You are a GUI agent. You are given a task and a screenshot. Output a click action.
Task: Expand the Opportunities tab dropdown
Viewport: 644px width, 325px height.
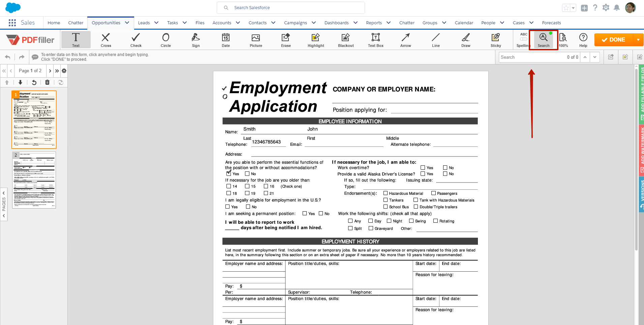pyautogui.click(x=127, y=23)
